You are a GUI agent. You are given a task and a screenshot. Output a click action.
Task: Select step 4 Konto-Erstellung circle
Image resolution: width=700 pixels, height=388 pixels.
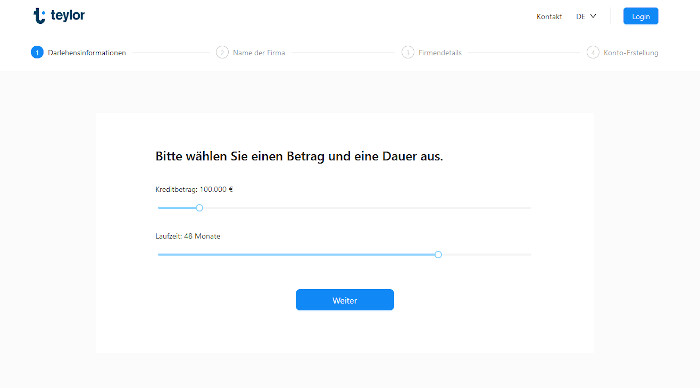point(593,52)
